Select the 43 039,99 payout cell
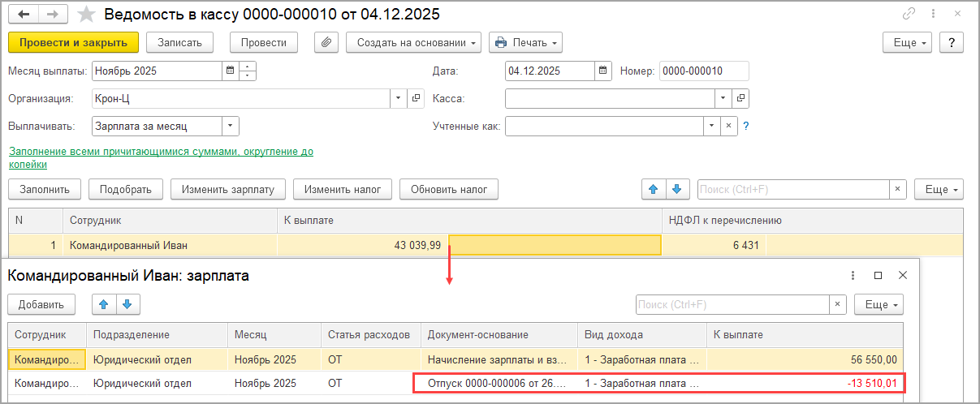 (363, 245)
